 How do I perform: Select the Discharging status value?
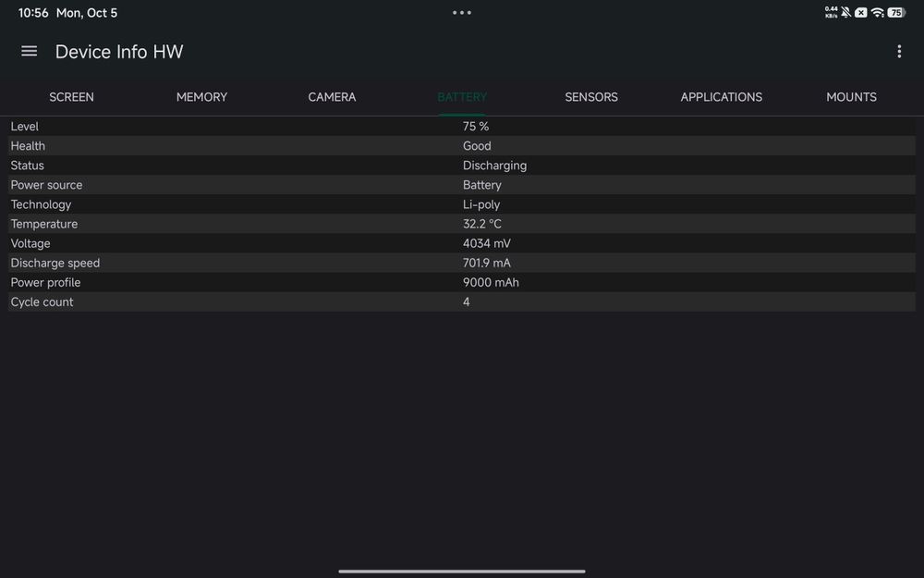494,166
